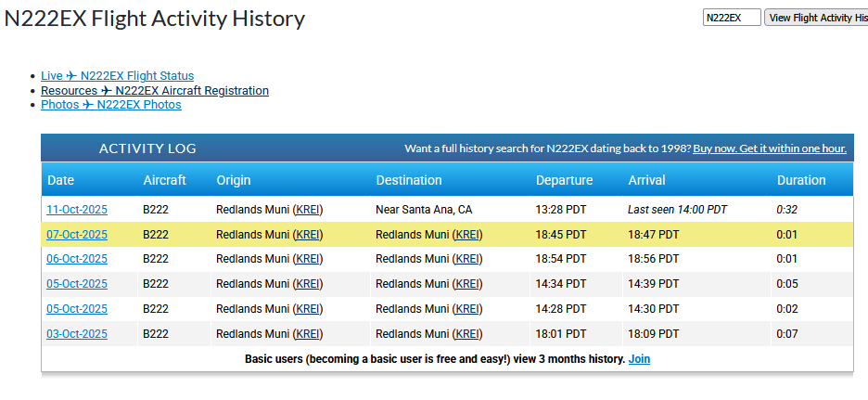Click the Join link for basic users
The width and height of the screenshot is (868, 400).
(x=639, y=359)
